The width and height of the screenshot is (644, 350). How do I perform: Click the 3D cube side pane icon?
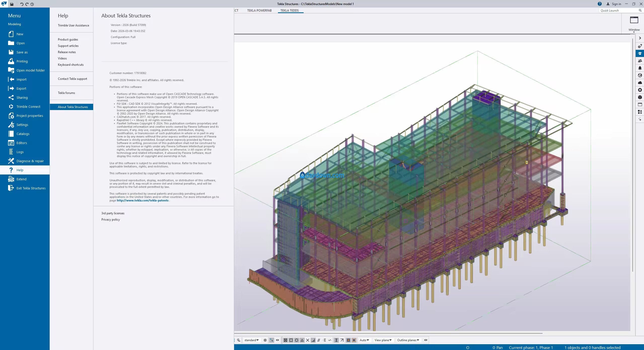click(x=640, y=97)
